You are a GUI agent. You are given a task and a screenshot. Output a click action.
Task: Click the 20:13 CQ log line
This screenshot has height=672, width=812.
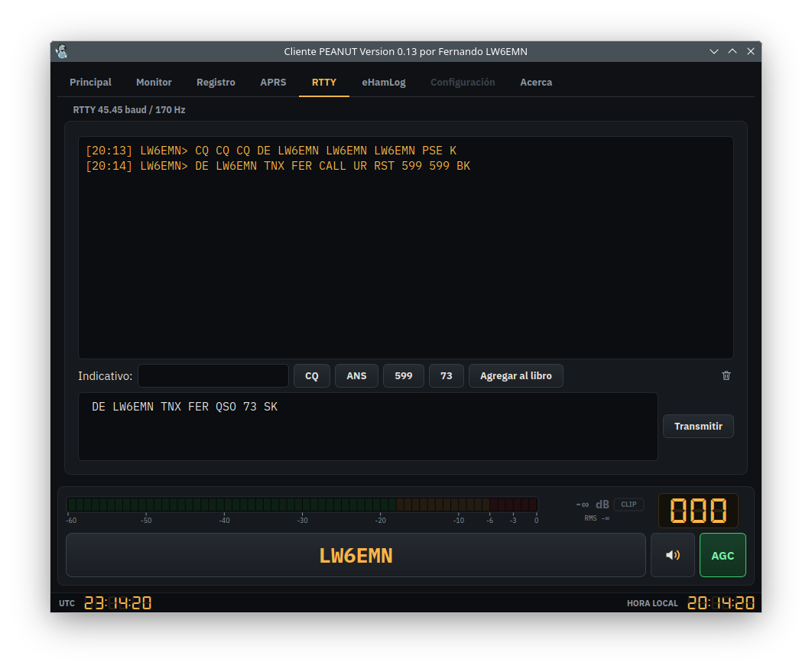pos(271,151)
